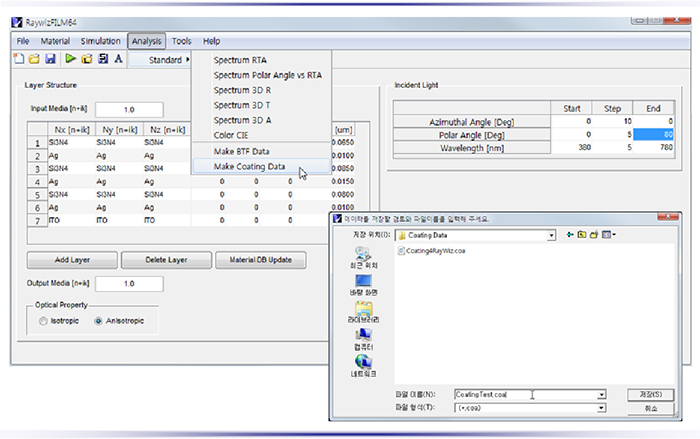Open the file name dropdown arrow

(601, 395)
